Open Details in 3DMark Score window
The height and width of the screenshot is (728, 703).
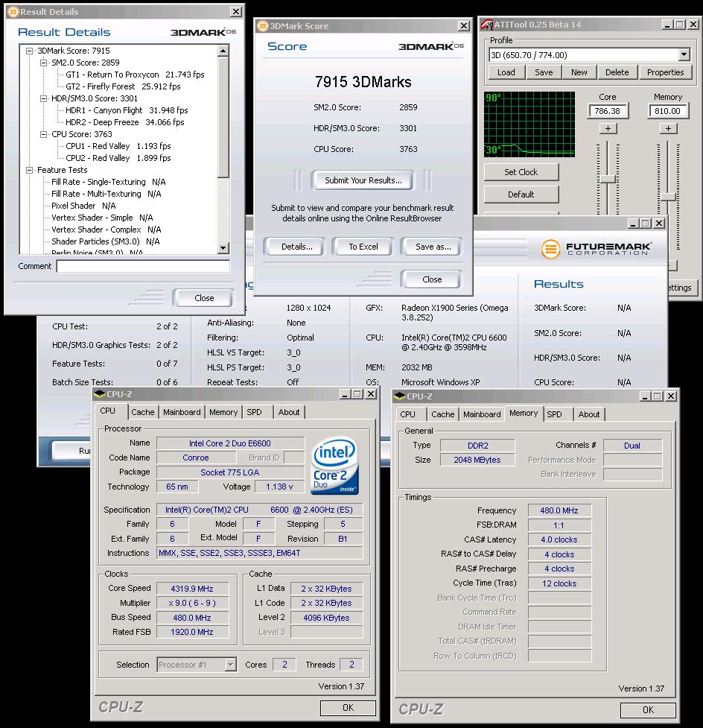point(295,247)
